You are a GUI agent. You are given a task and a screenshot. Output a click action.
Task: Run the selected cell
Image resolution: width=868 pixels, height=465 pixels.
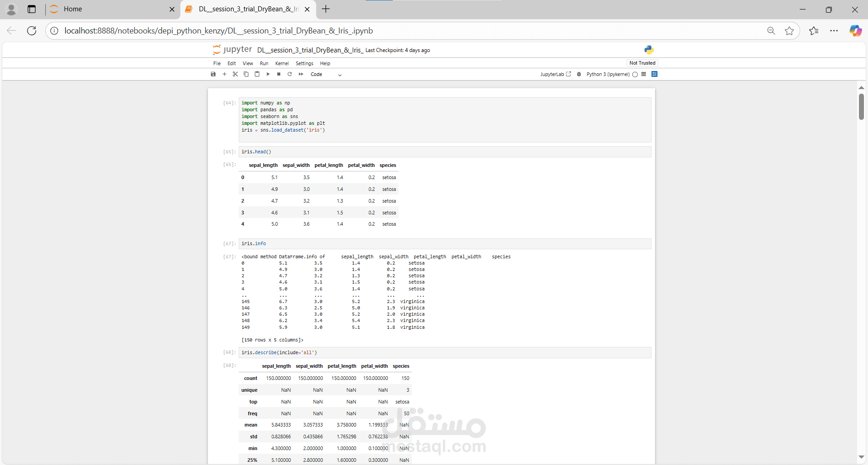point(268,74)
